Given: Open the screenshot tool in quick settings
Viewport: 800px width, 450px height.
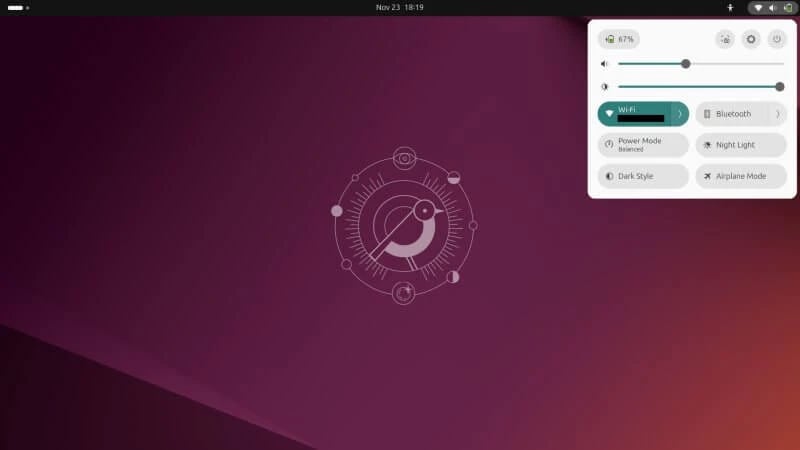Looking at the screenshot, I should [725, 39].
